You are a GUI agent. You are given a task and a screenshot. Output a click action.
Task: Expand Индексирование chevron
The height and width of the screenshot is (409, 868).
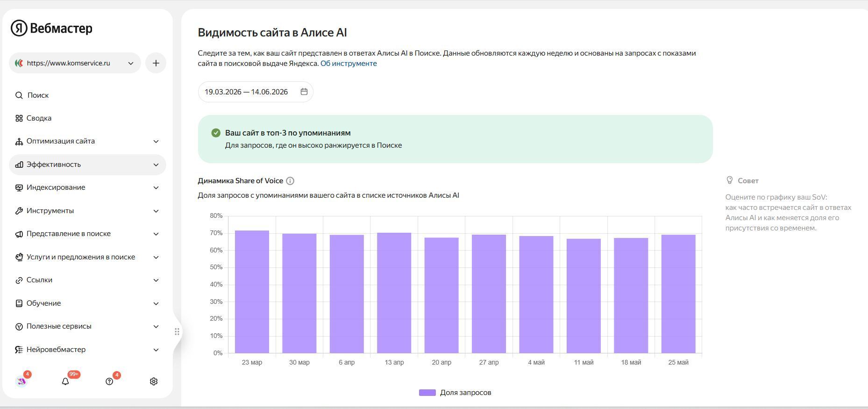coord(156,187)
